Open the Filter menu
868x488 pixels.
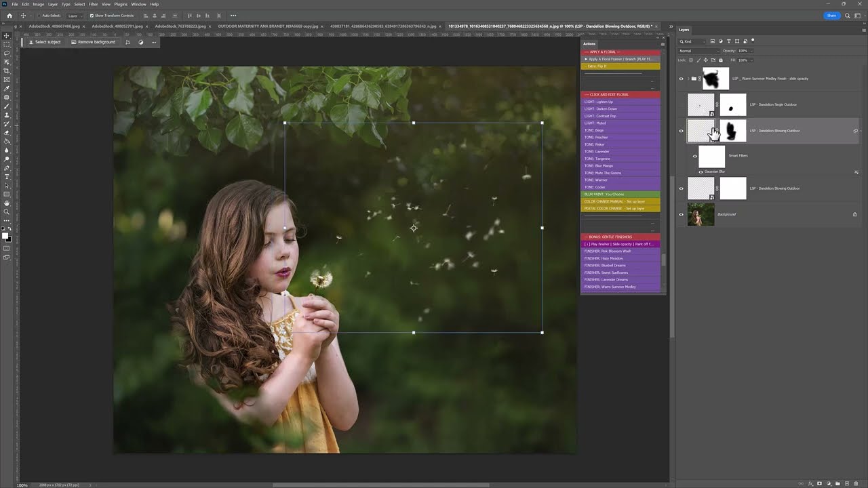tap(94, 4)
